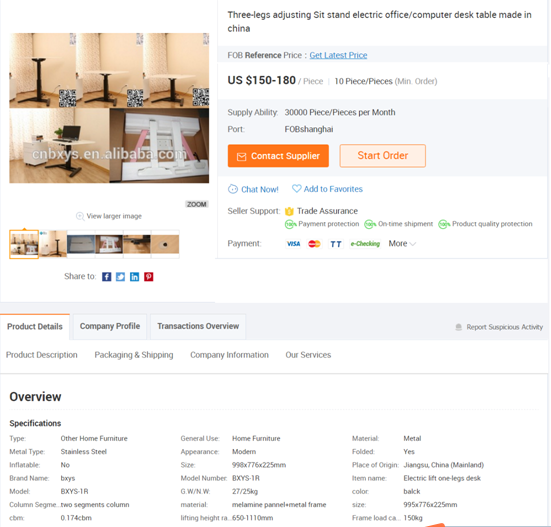The image size is (551, 527).
Task: Click the Visa payment icon
Action: pos(293,243)
